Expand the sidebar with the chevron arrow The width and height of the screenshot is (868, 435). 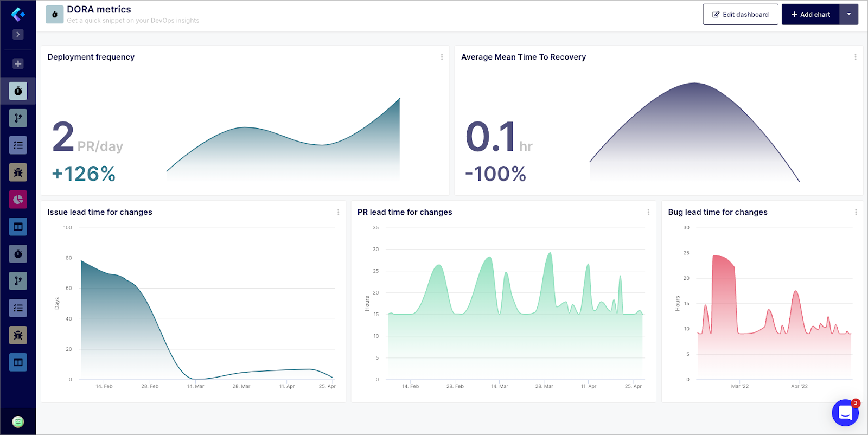[18, 34]
